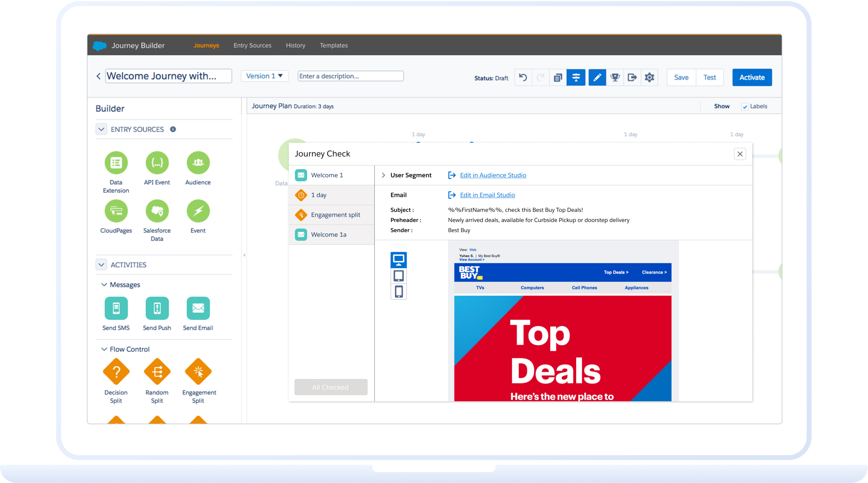Select the Random Split flow control icon
The width and height of the screenshot is (868, 483).
tap(157, 371)
